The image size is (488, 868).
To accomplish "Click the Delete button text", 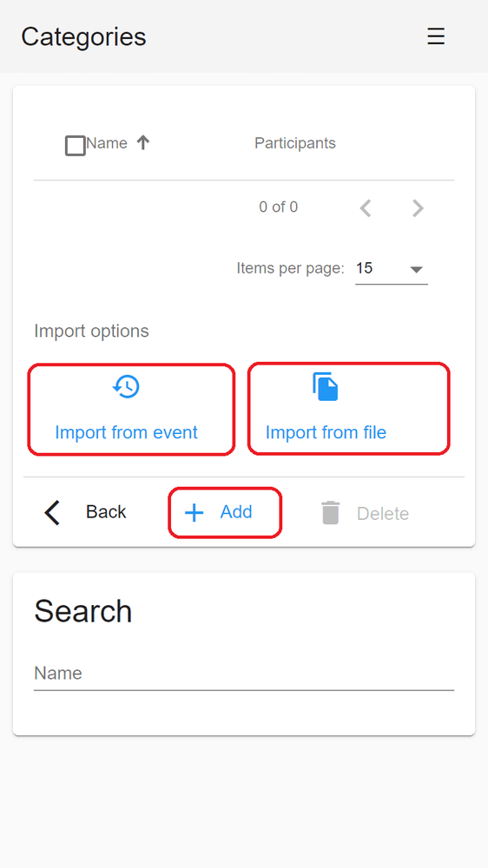I will (x=383, y=514).
